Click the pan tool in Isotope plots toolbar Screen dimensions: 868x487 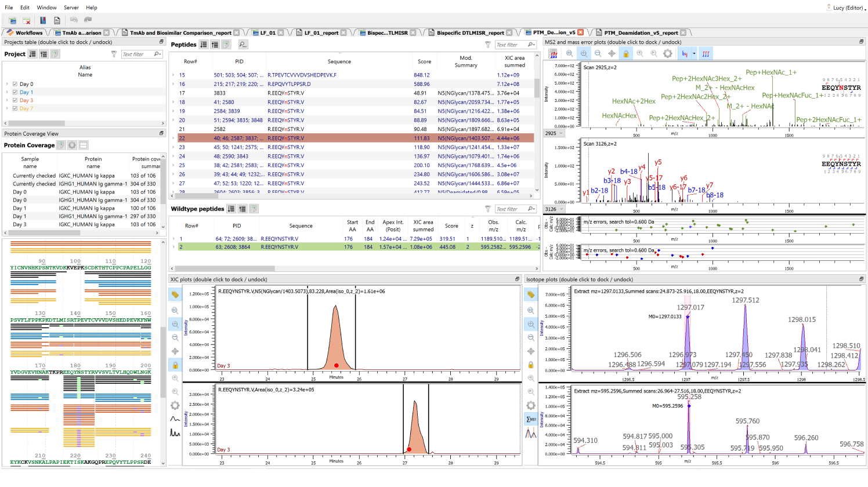pos(531,351)
